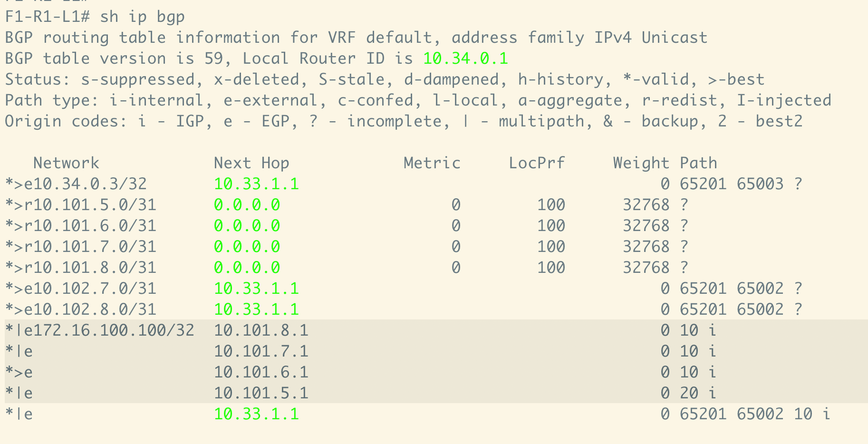Click path '65201 65002 10 i'
Viewport: 868px width, 444px height.
pos(755,414)
